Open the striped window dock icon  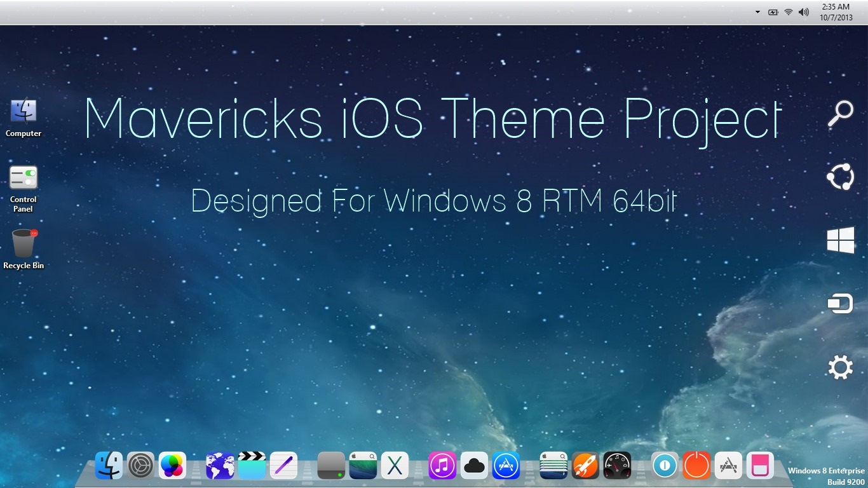[553, 466]
